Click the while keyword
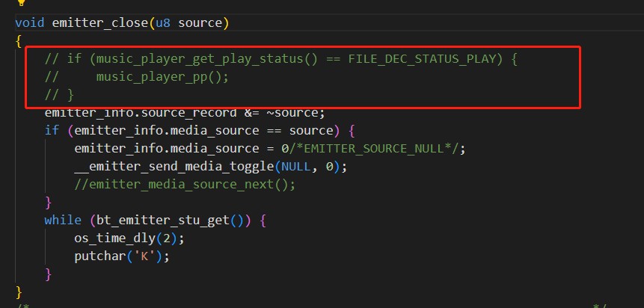The image size is (644, 308). tap(63, 220)
